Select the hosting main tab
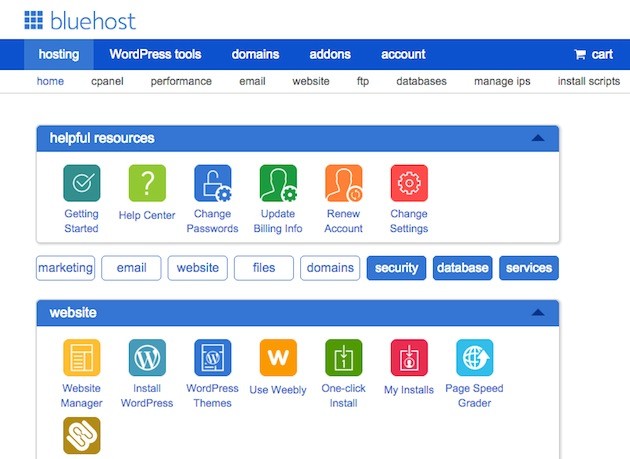Viewport: 630px width, 459px height. click(x=59, y=54)
